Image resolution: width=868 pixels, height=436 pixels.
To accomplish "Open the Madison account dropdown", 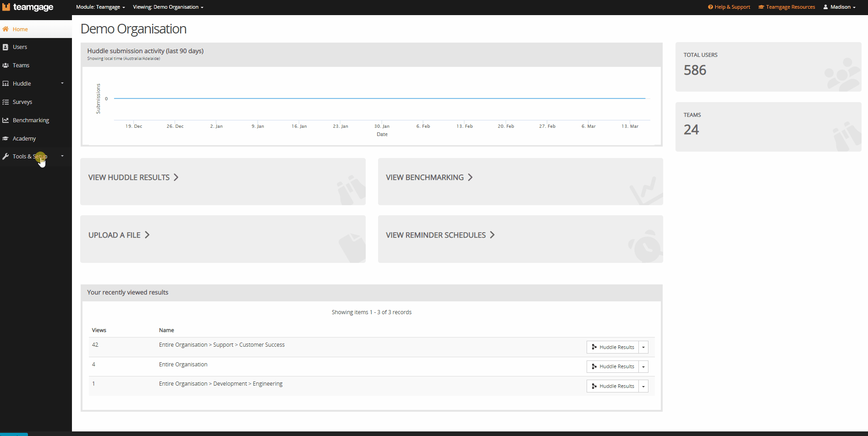I will 840,7.
